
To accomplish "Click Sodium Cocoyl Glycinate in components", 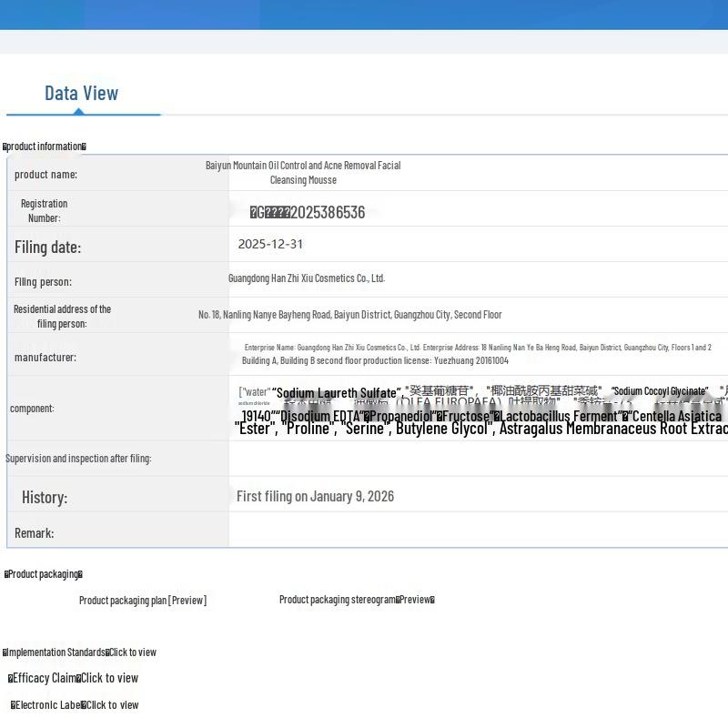I will click(659, 391).
